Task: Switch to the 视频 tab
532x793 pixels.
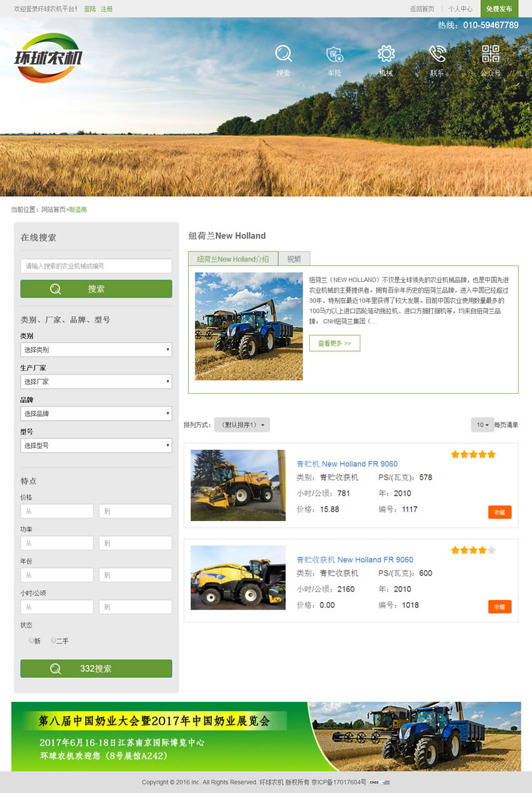Action: pos(294,259)
